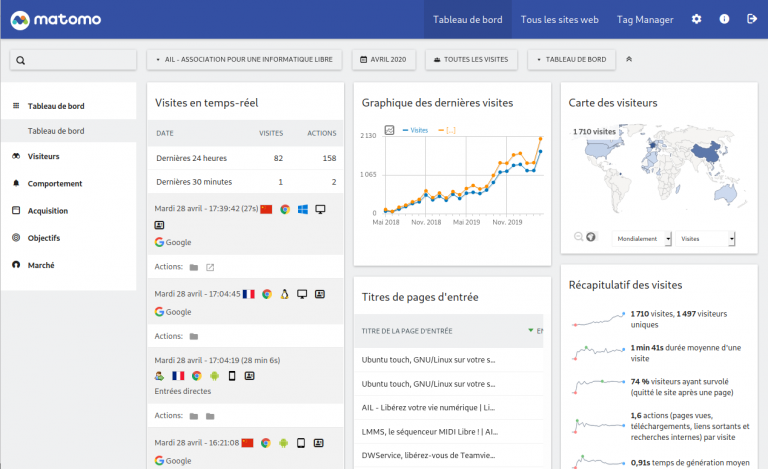Click the Matomo logo
Viewport: 768px width, 469px height.
pos(51,19)
